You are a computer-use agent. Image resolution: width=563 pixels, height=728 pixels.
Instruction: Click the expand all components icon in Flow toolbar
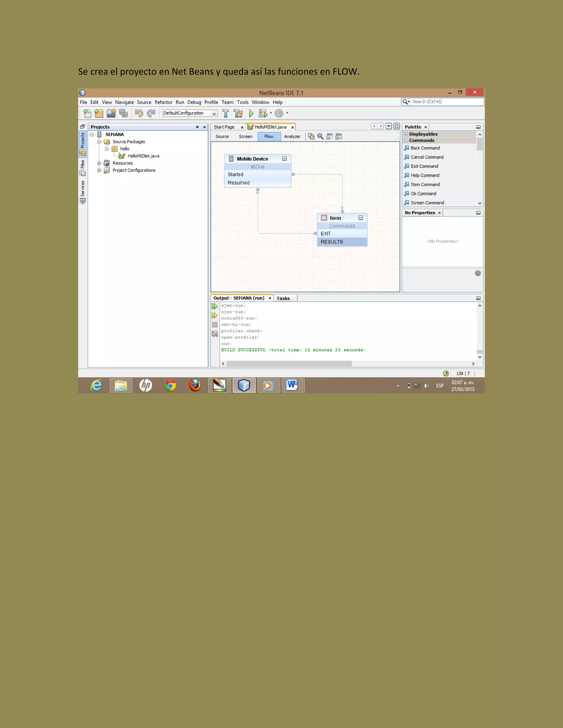[338, 136]
